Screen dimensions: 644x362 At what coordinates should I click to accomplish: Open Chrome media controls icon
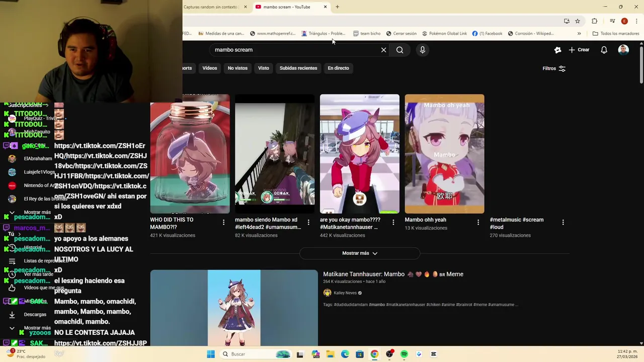coord(612,21)
